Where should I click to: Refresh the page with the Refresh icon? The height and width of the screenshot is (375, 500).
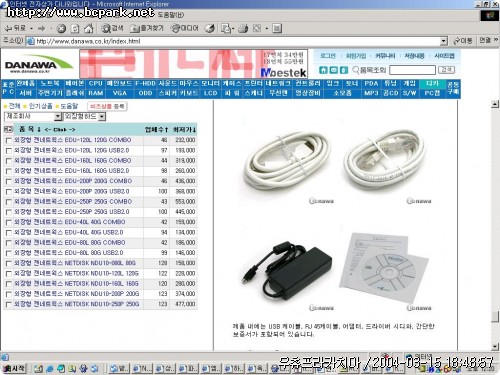[75, 29]
